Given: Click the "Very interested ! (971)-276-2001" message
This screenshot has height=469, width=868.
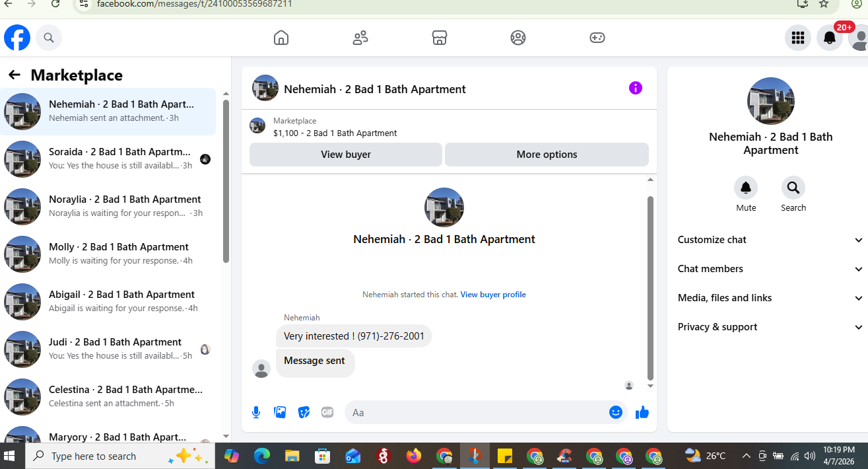Looking at the screenshot, I should tap(354, 336).
